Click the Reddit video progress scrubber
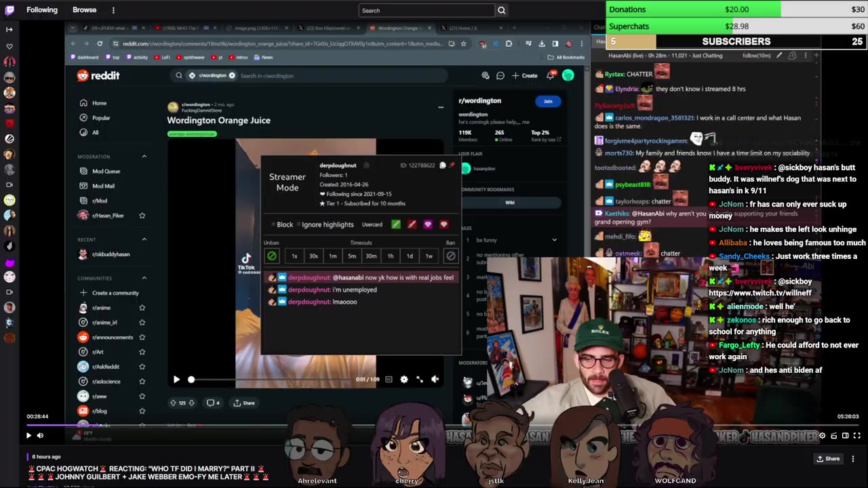The height and width of the screenshot is (488, 868). [x=191, y=380]
